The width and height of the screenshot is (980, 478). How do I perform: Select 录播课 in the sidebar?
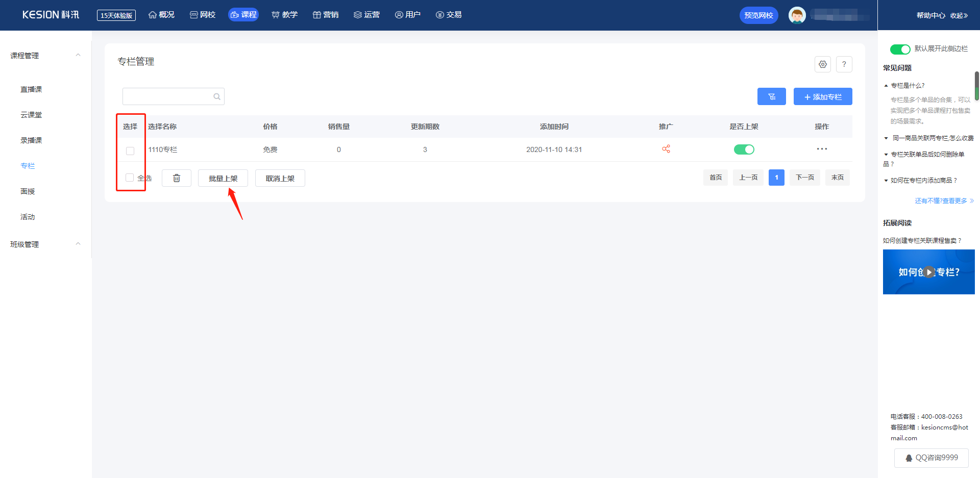pyautogui.click(x=31, y=140)
